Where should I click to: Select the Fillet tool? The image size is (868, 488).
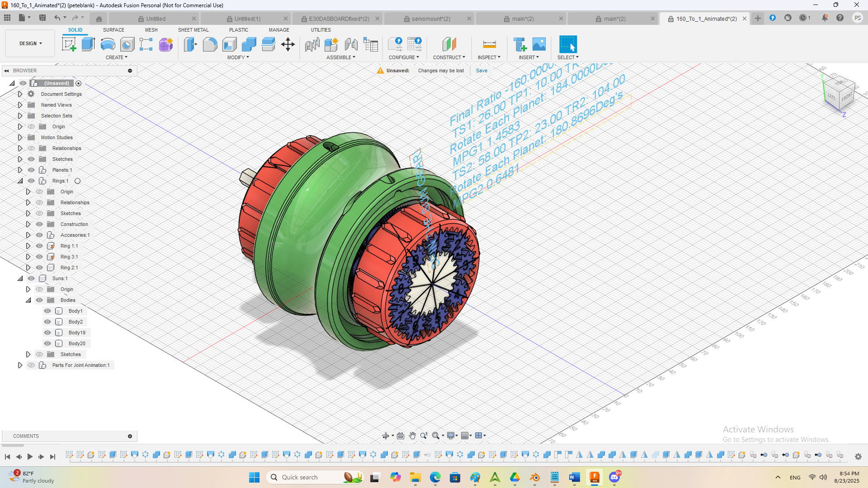(210, 44)
